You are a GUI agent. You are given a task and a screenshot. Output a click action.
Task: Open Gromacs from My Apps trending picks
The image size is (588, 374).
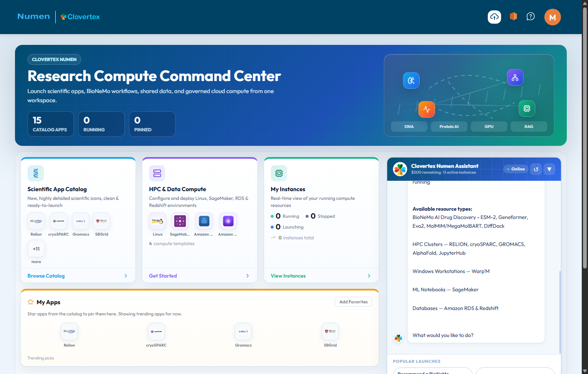point(243,332)
